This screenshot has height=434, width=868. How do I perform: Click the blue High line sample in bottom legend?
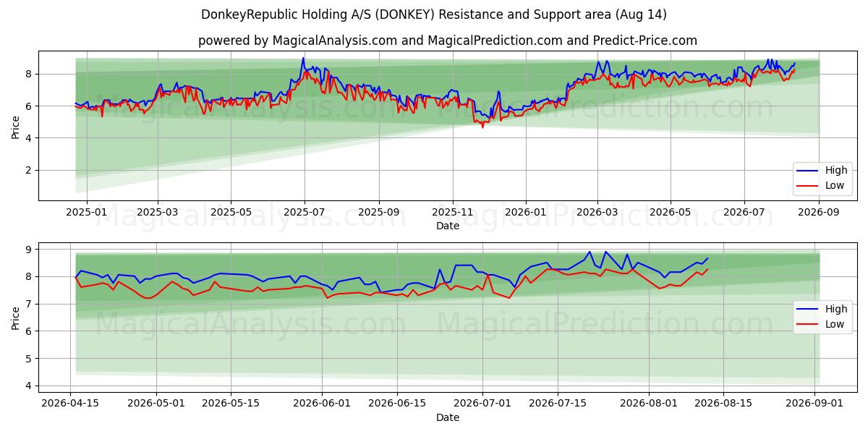coord(808,310)
